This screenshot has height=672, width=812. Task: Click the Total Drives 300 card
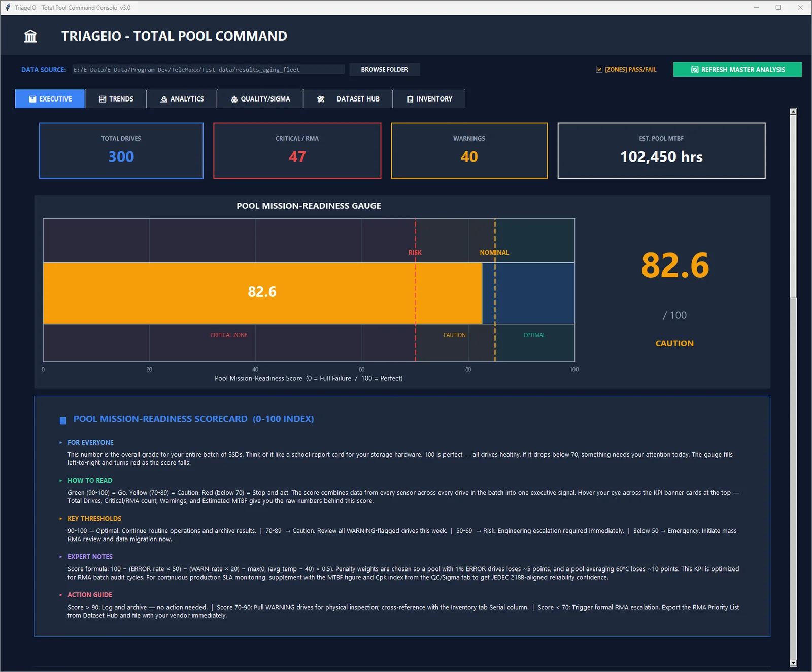[121, 151]
